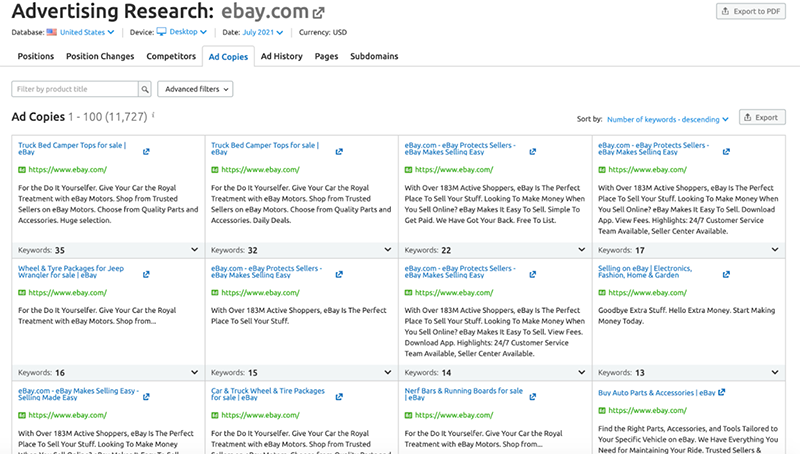This screenshot has height=454, width=800.
Task: Open ebay.com URL in Keywords 16 card
Action: (67, 293)
